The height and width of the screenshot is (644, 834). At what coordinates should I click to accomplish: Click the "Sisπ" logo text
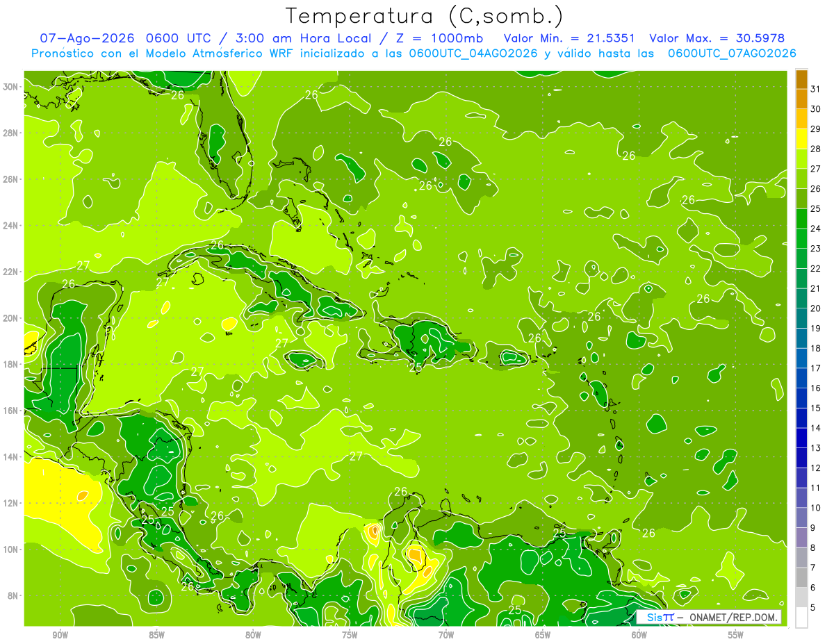click(x=660, y=617)
